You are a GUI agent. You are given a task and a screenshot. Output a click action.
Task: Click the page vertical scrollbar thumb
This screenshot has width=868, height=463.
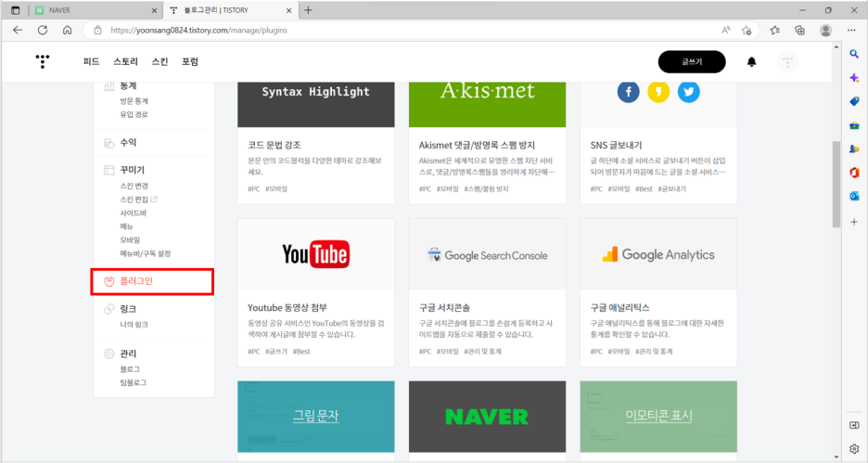pyautogui.click(x=836, y=185)
